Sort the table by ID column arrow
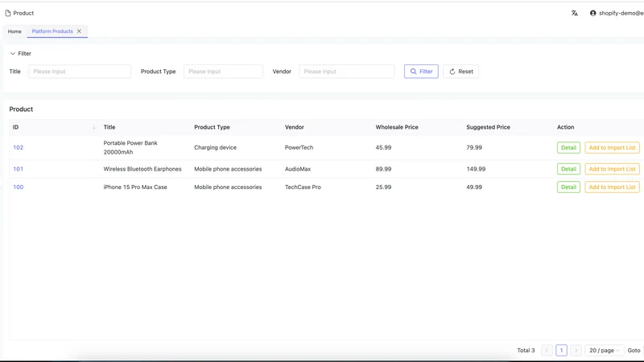This screenshot has width=644, height=362. (94, 127)
